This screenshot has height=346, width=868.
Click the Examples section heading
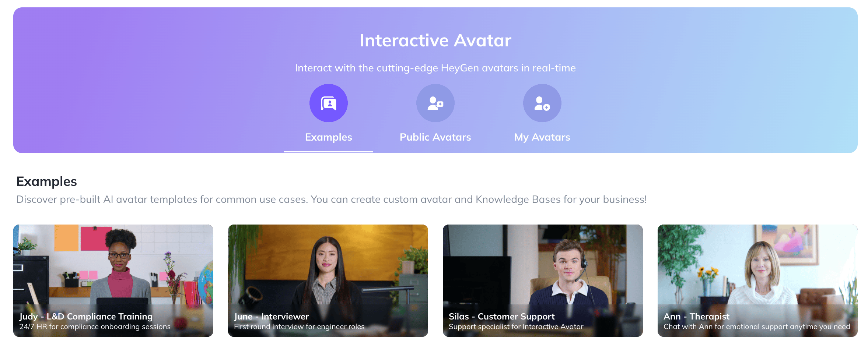[46, 181]
